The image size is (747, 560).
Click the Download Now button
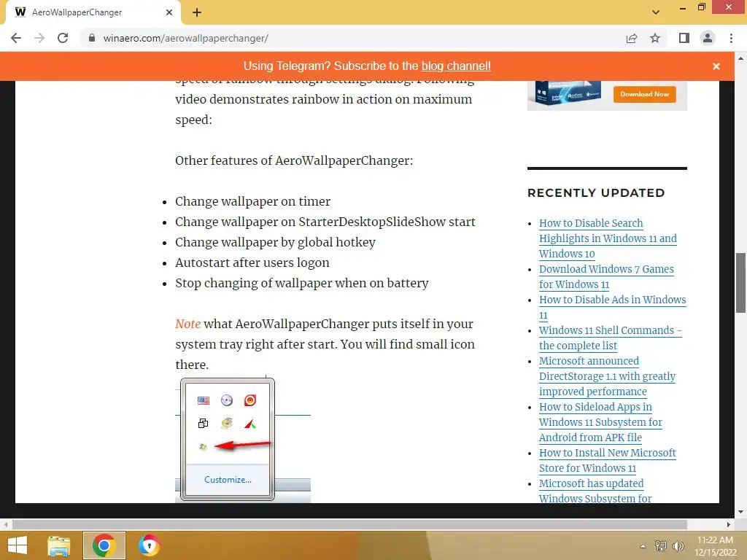click(644, 94)
